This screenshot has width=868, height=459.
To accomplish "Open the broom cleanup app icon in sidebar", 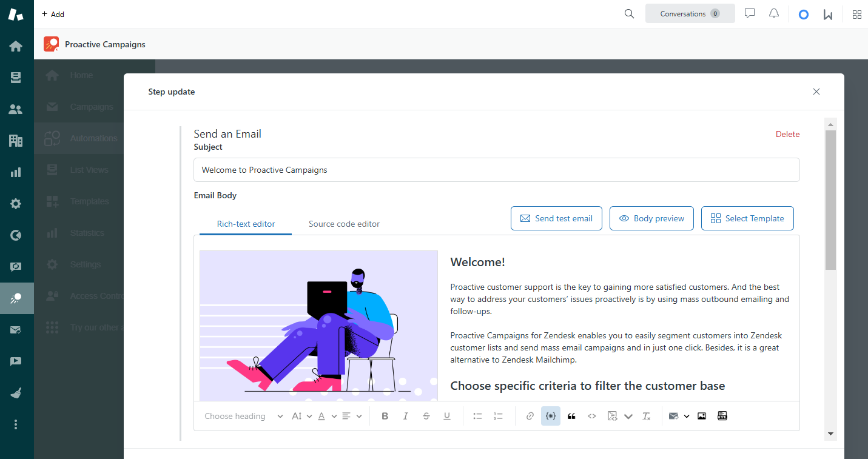I will click(x=16, y=393).
